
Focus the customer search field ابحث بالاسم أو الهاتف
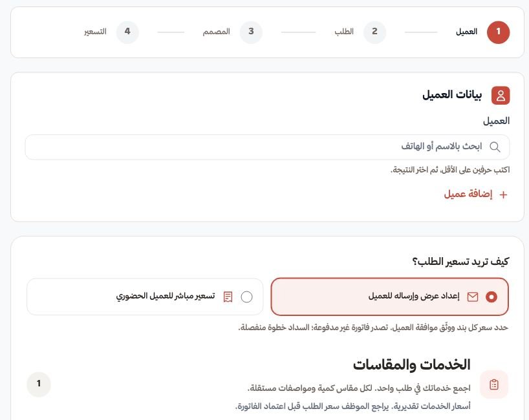(x=267, y=147)
